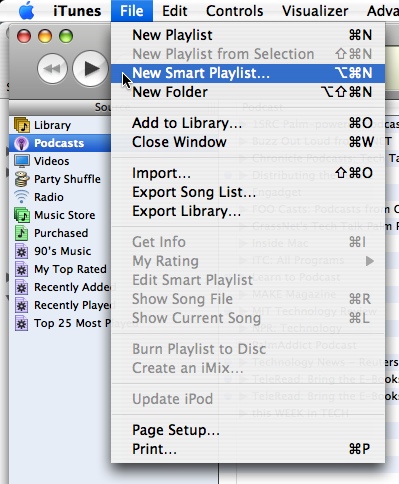Select 90's Music smart playlist label
This screenshot has width=399, height=484.
point(62,251)
